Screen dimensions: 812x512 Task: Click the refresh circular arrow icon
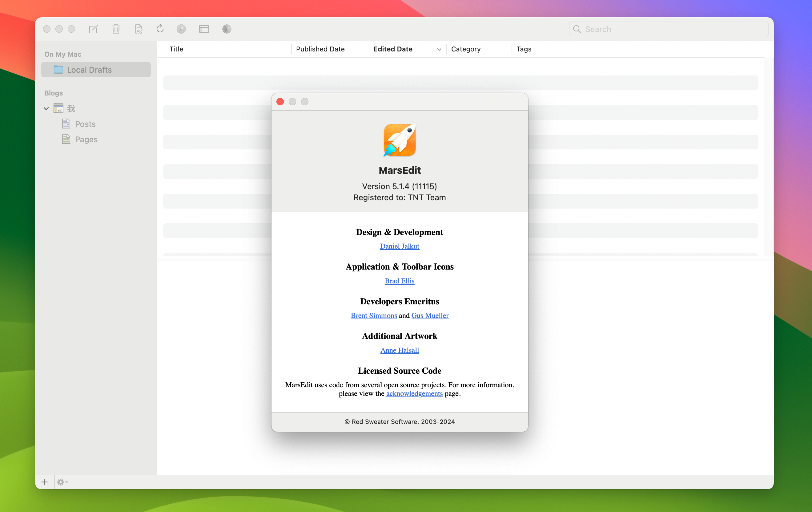click(x=160, y=29)
